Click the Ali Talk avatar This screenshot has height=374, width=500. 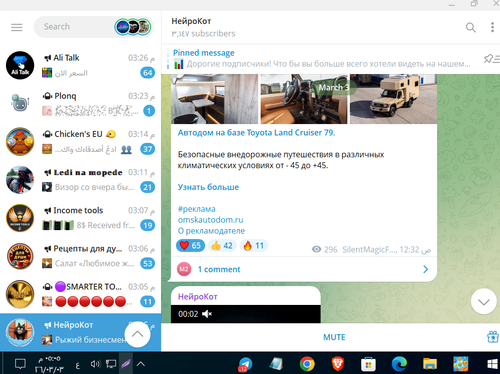pos(20,65)
